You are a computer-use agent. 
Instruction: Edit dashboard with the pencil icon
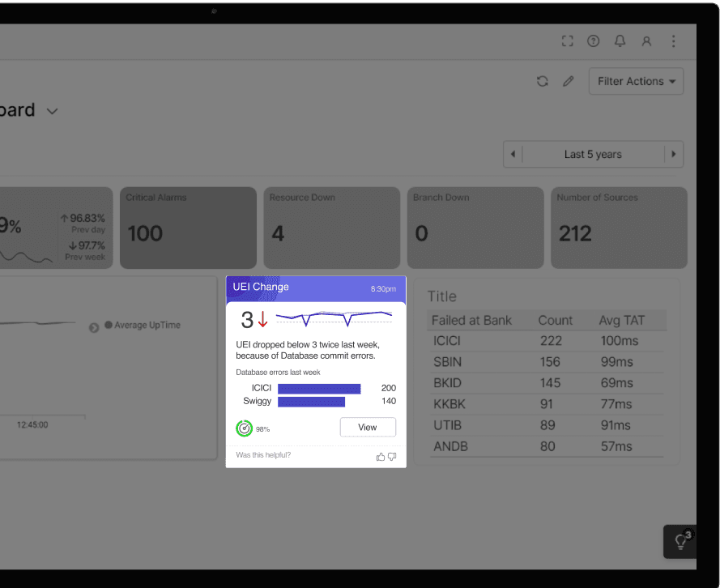[569, 81]
